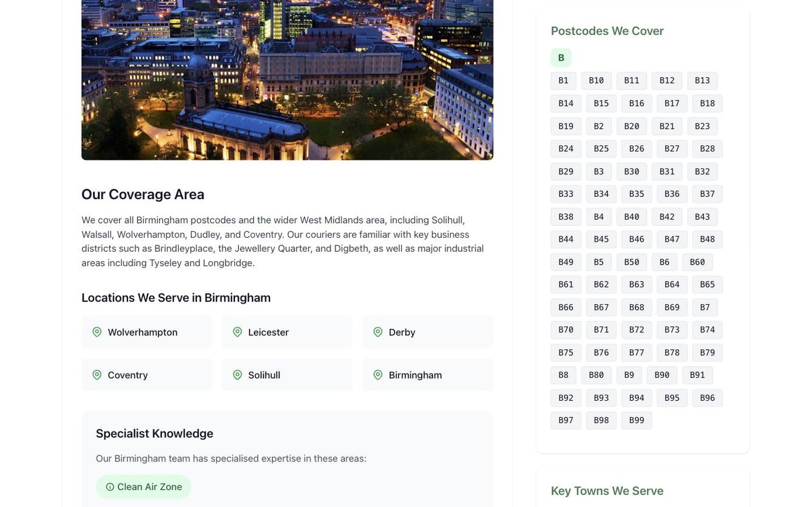The width and height of the screenshot is (812, 507).
Task: Click postcode B13
Action: (x=703, y=81)
